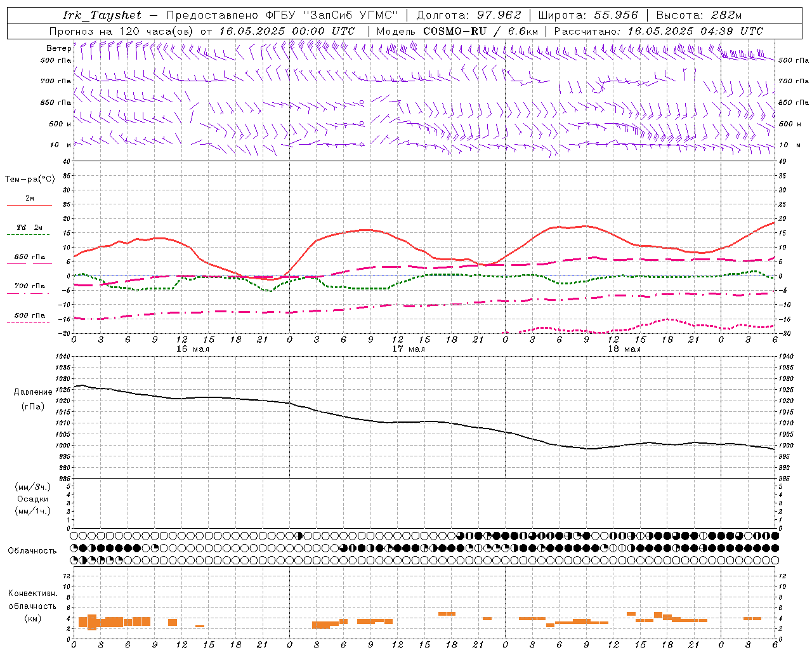Screen dimensions: 812x650
Task: Click the '1040' value on left pressure axis
Action: point(63,357)
